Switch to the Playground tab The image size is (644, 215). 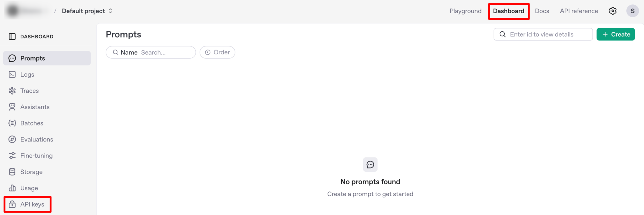coord(465,11)
